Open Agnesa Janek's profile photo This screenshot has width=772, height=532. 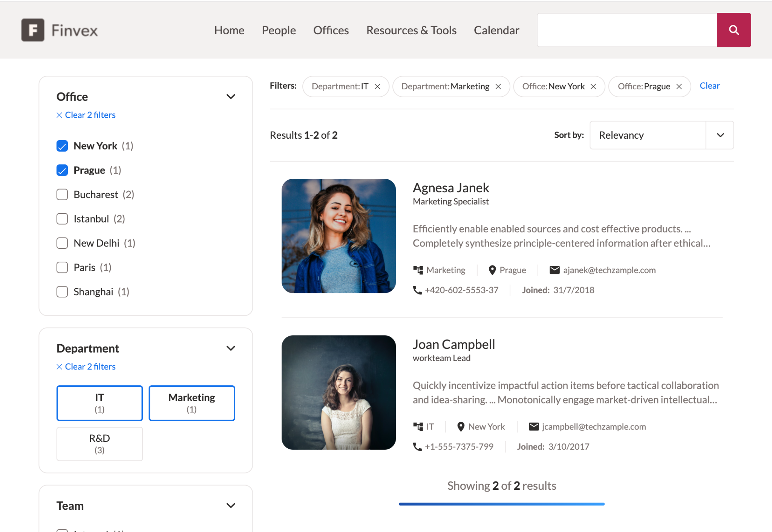[339, 236]
